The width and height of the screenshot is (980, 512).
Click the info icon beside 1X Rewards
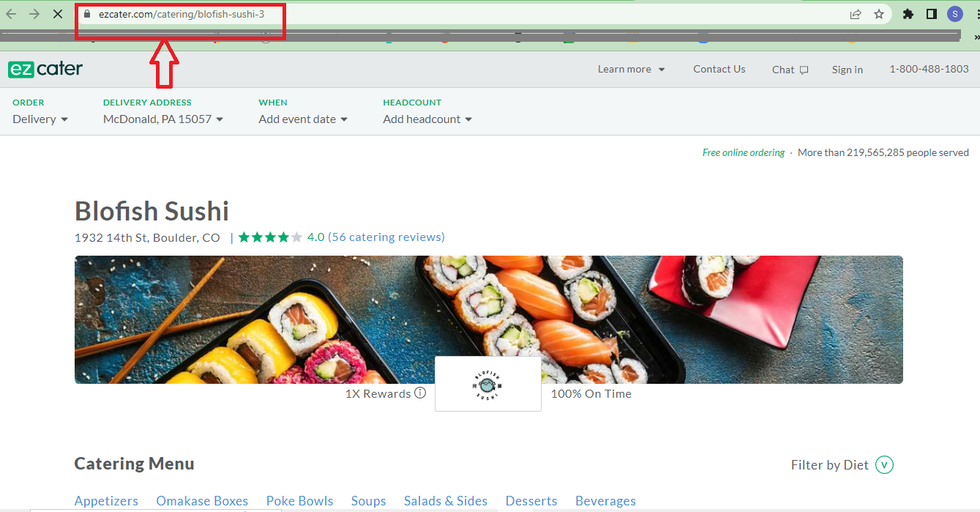click(420, 393)
